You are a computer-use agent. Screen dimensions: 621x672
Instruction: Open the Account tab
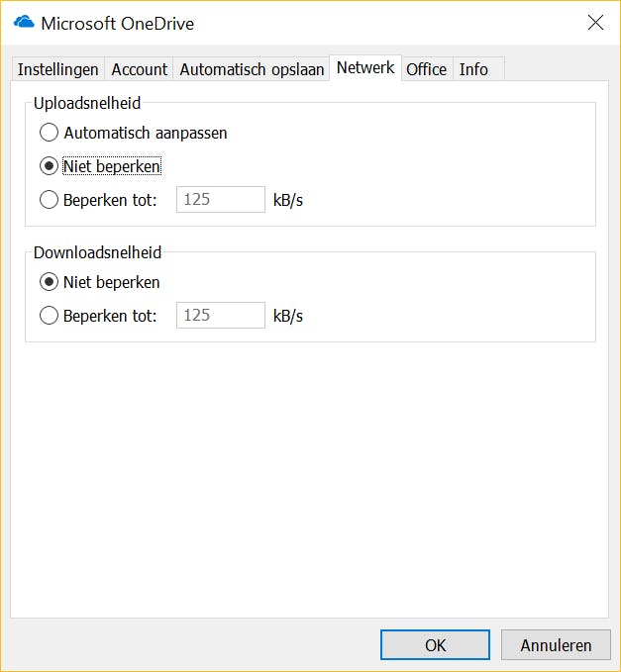139,69
